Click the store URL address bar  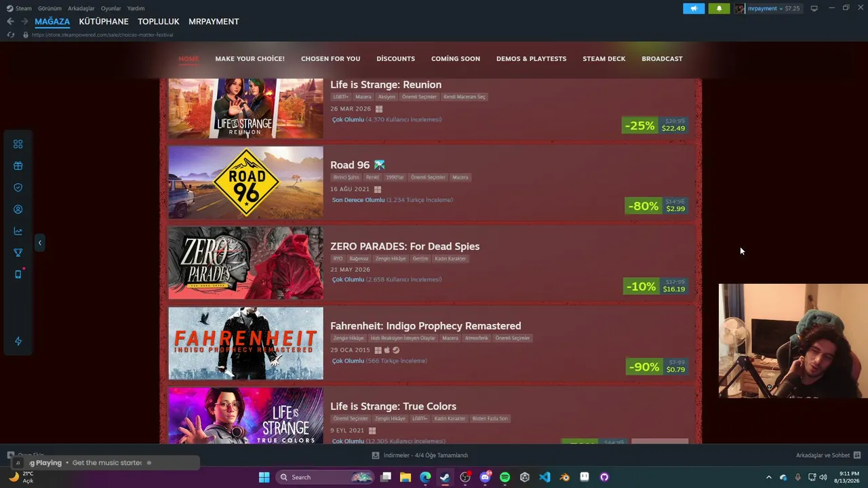coord(102,35)
